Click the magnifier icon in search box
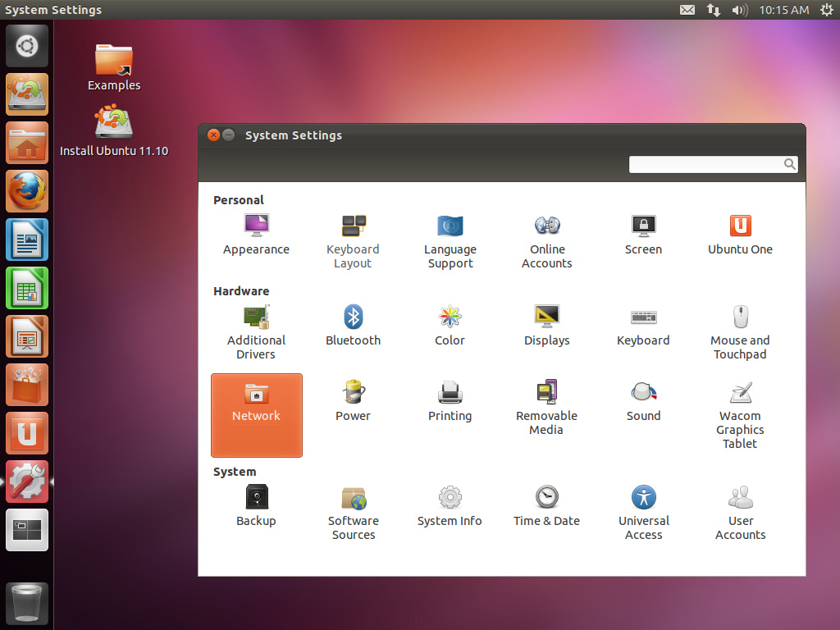Screen dimensions: 840x630 (789, 164)
